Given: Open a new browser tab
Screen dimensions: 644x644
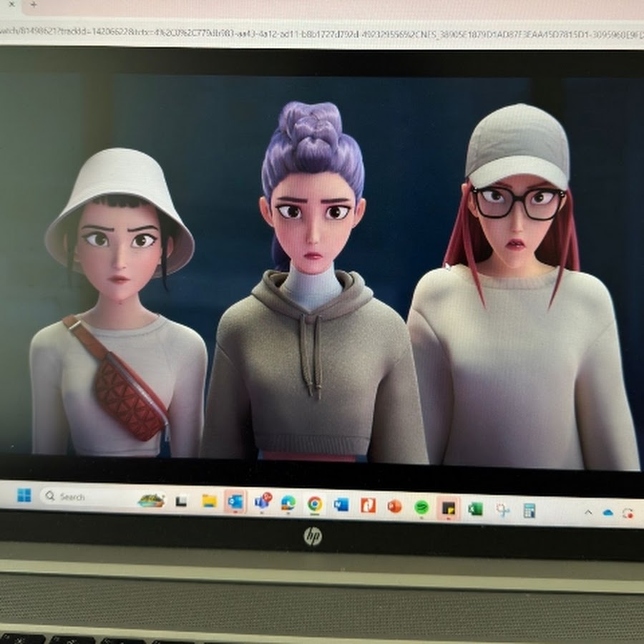Looking at the screenshot, I should [34, 6].
